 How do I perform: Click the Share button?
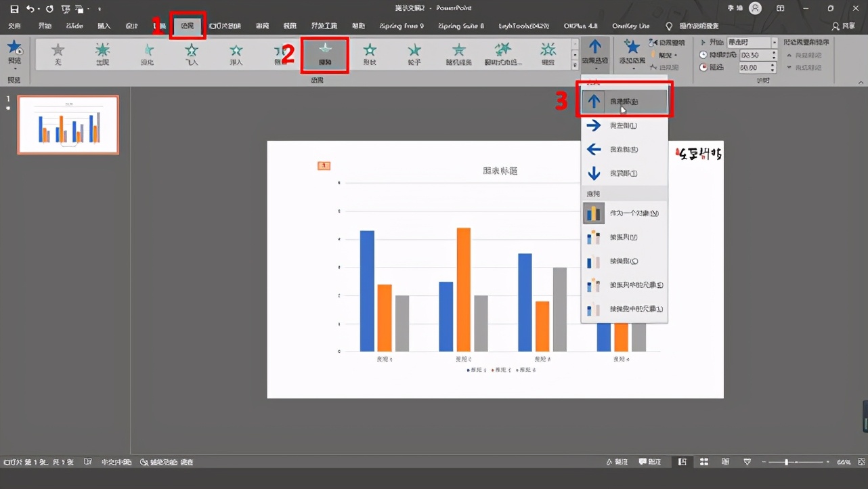(844, 26)
